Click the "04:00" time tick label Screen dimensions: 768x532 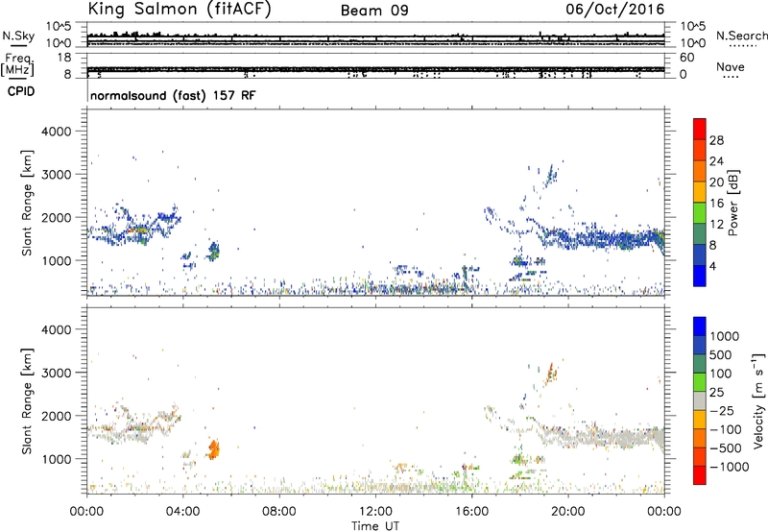[x=182, y=512]
